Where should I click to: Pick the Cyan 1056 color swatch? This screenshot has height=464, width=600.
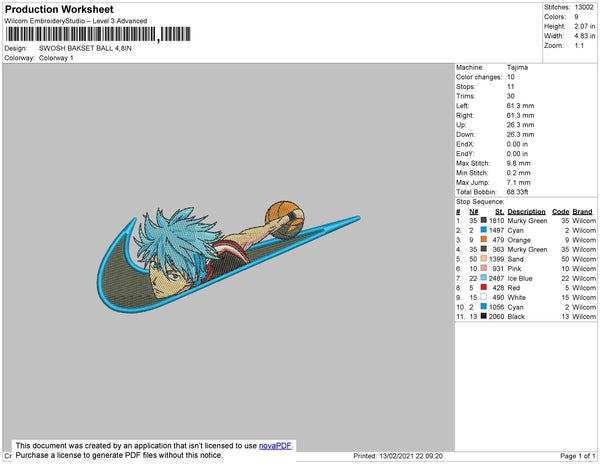(484, 306)
